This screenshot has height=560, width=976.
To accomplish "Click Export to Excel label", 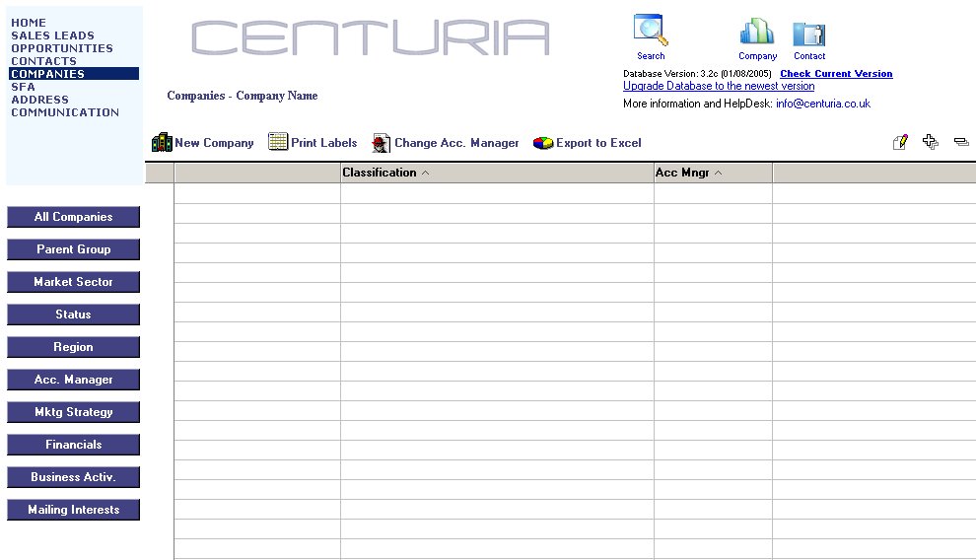I will [x=598, y=143].
